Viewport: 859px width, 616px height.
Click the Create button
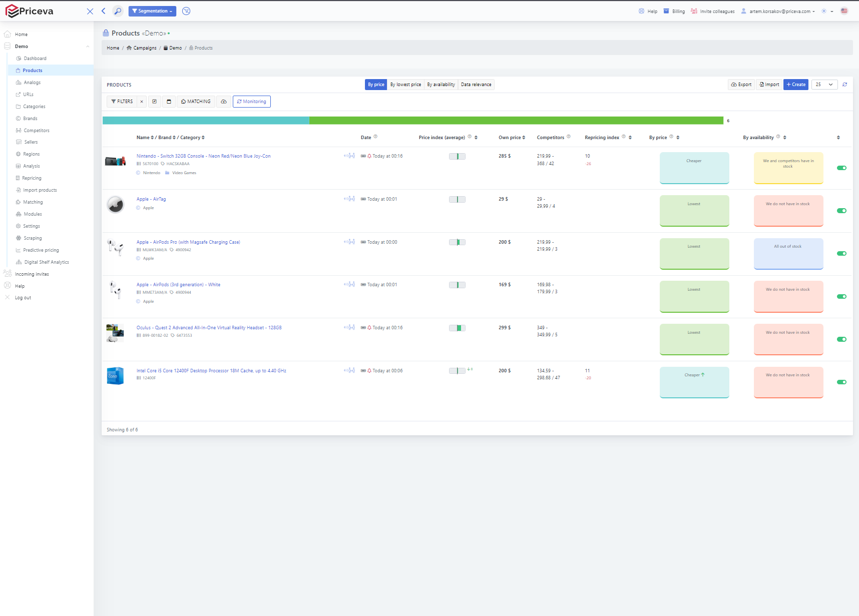[x=796, y=85]
